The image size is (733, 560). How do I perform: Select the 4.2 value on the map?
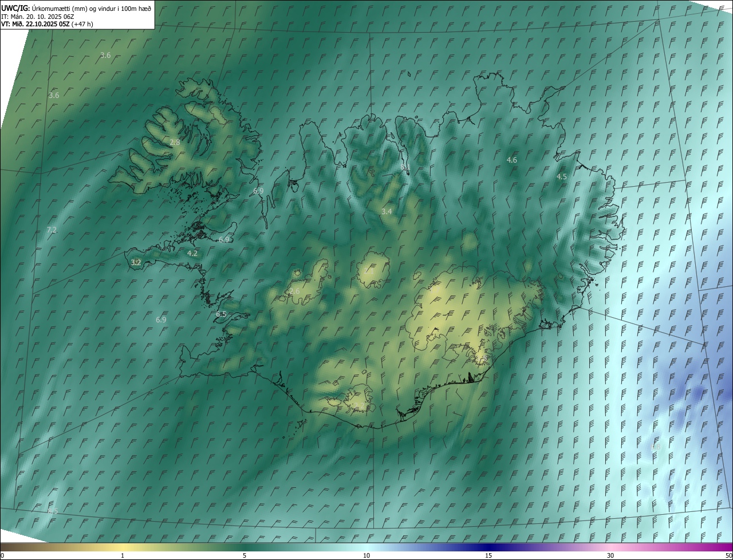(192, 253)
